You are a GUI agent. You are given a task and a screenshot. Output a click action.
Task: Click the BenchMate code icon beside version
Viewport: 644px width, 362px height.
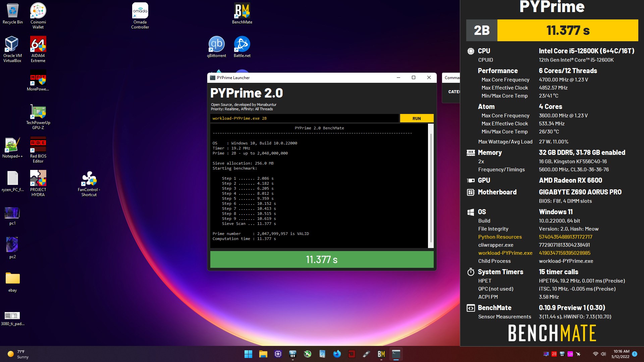471,308
